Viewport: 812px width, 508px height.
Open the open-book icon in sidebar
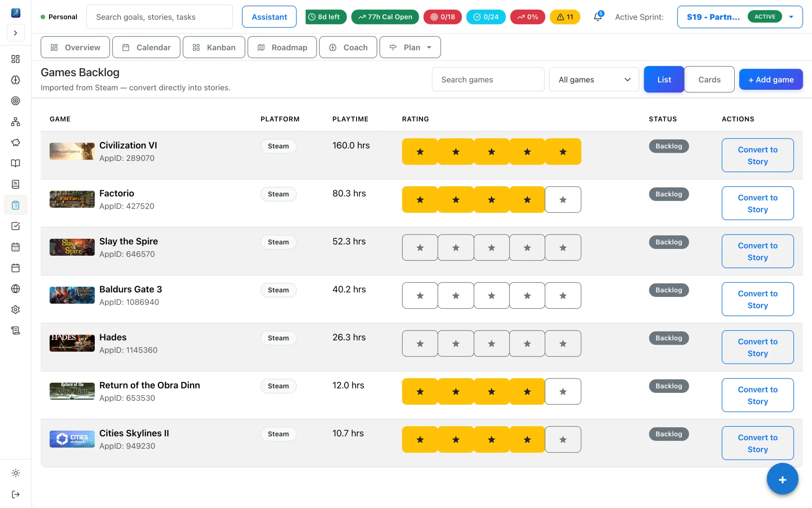pyautogui.click(x=16, y=163)
